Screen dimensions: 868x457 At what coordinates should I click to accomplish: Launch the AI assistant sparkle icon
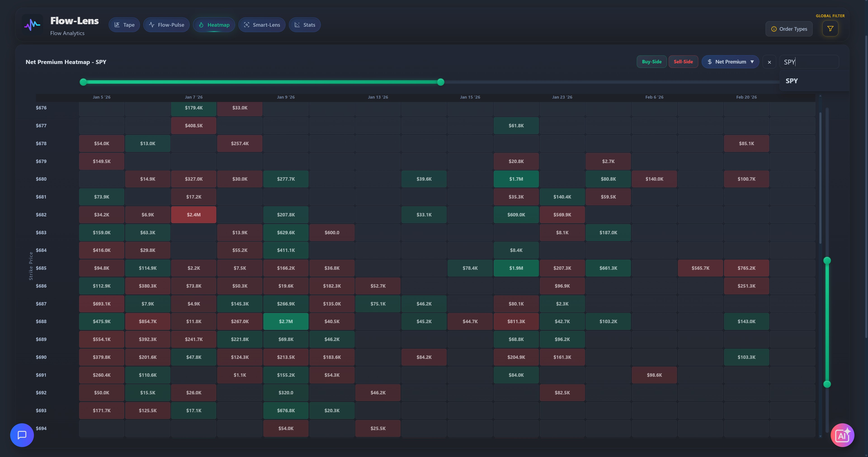(x=842, y=435)
